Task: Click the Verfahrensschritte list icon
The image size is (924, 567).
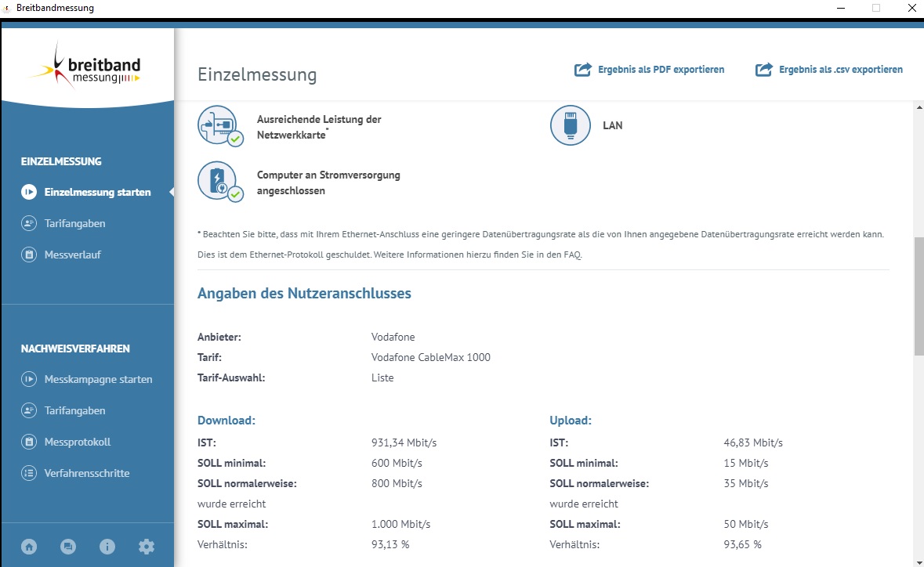Action: click(28, 473)
